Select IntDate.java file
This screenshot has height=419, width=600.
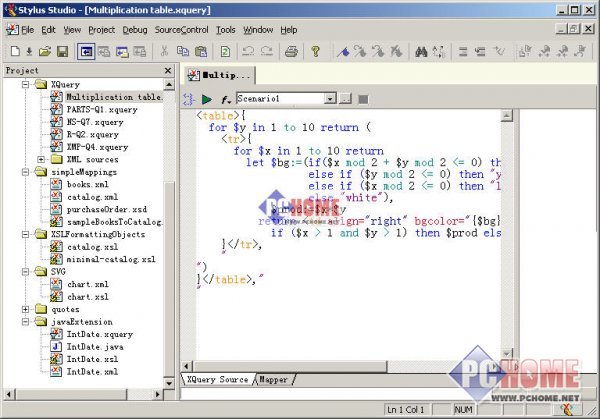(95, 347)
